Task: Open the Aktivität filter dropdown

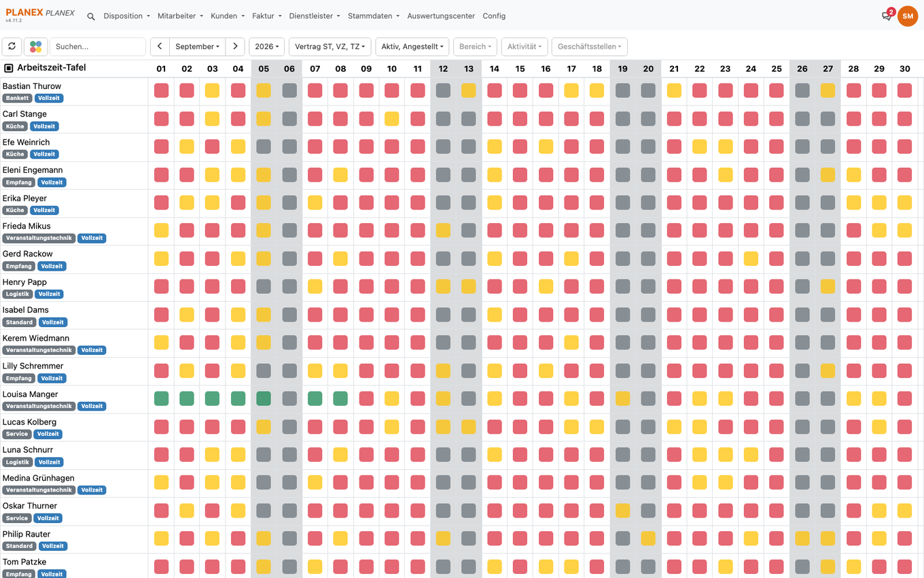Action: coord(525,47)
